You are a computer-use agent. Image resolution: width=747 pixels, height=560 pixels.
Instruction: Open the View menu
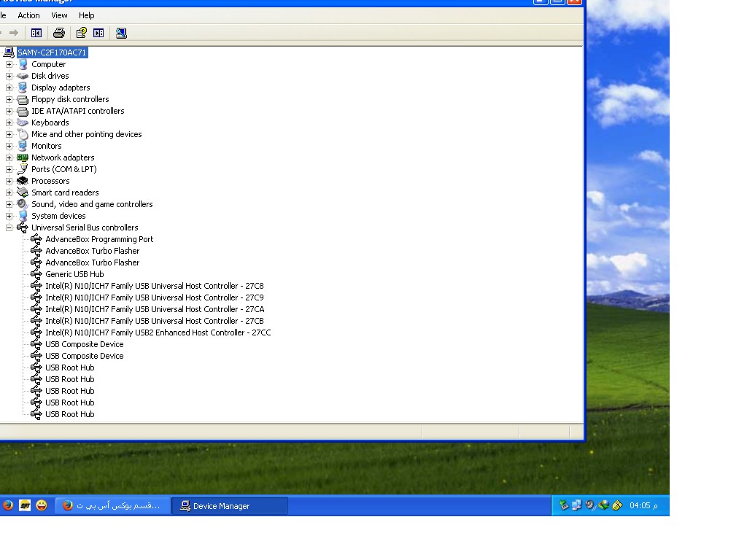click(x=59, y=15)
